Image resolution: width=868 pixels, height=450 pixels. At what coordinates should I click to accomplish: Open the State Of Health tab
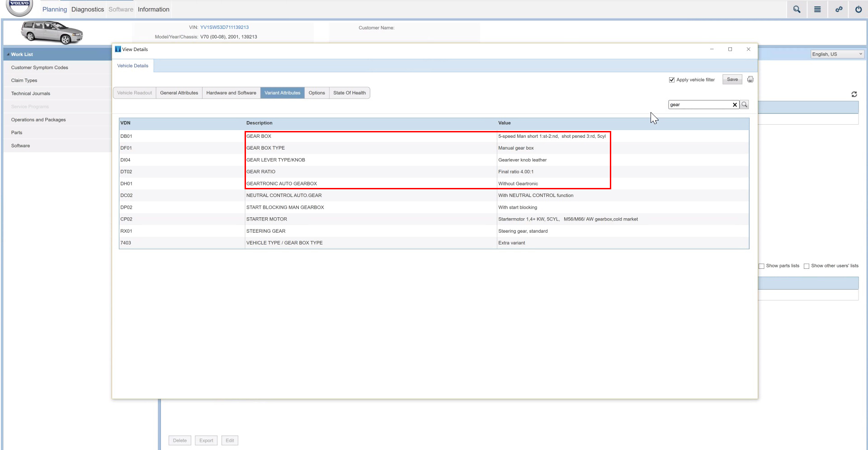349,93
